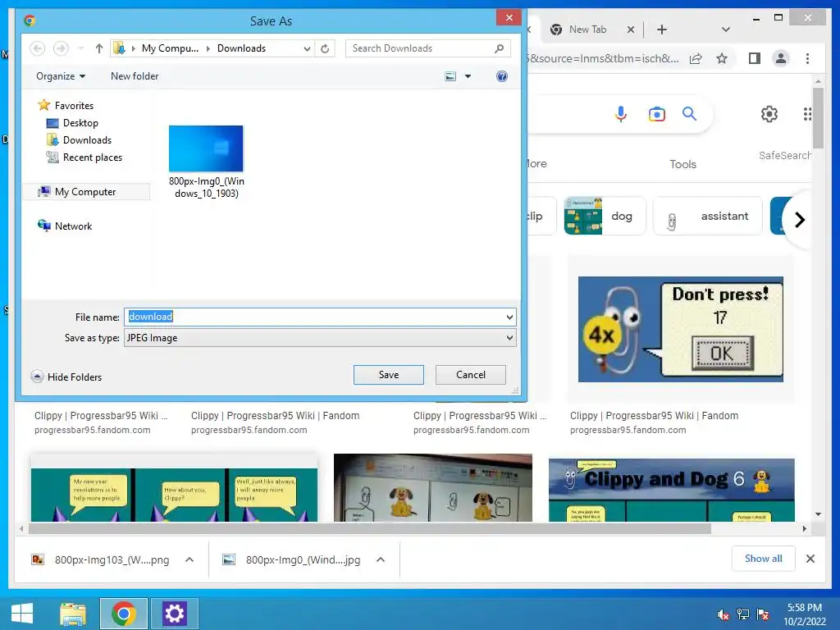Switch to the New Tab in Chrome

(x=587, y=30)
